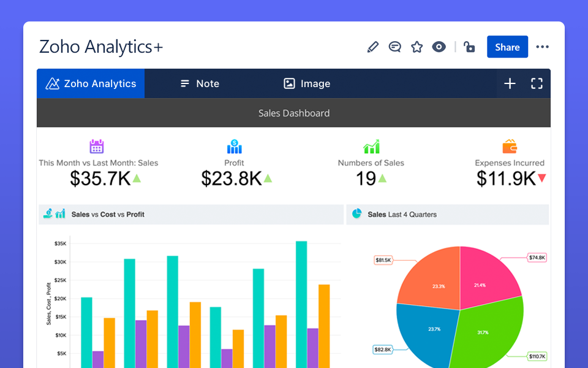The height and width of the screenshot is (368, 588).
Task: Click the Zoho Analytics+ page title
Action: pos(101,47)
